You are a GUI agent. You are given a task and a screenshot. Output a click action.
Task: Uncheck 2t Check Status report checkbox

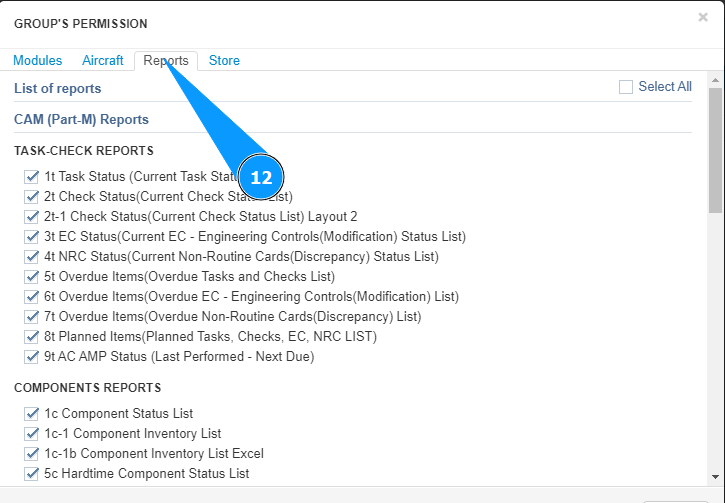pos(32,197)
